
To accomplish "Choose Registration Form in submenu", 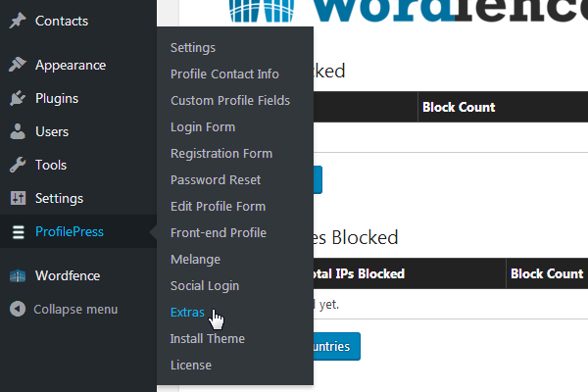I will coord(221,154).
